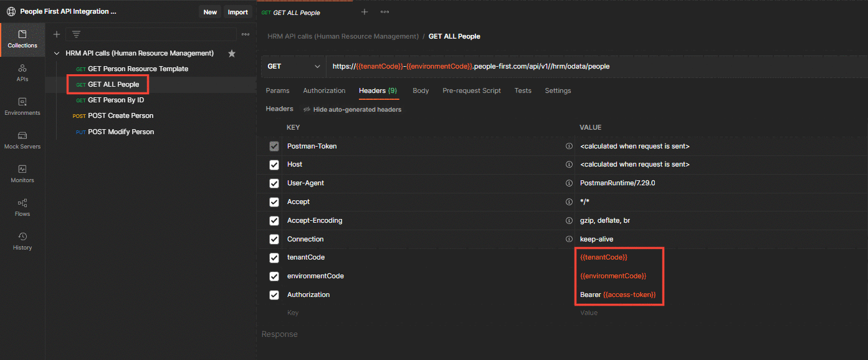The height and width of the screenshot is (360, 868).
Task: Unstar the HRM API calls collection
Action: pyautogui.click(x=232, y=54)
